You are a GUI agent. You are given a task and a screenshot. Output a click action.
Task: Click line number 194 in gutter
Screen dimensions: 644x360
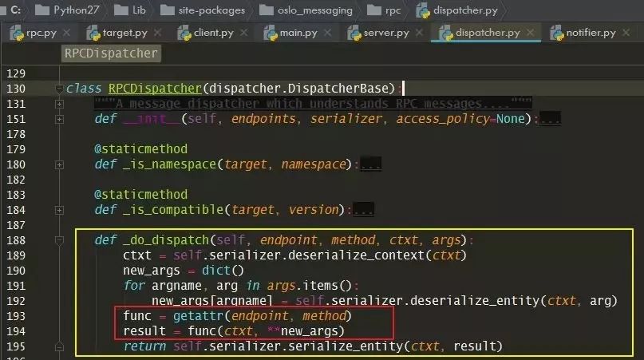pyautogui.click(x=16, y=331)
